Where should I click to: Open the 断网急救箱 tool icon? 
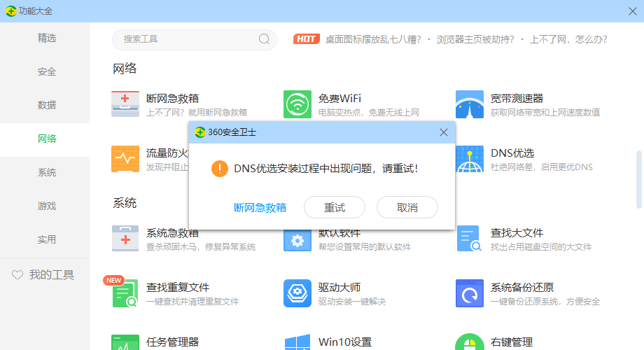click(x=125, y=104)
